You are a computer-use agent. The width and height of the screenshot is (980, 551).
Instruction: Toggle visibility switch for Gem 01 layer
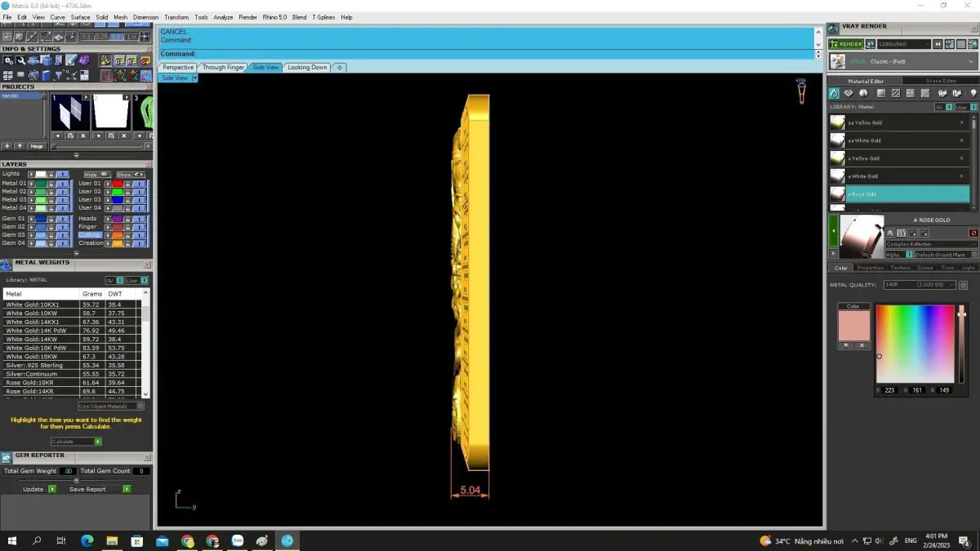(62, 219)
